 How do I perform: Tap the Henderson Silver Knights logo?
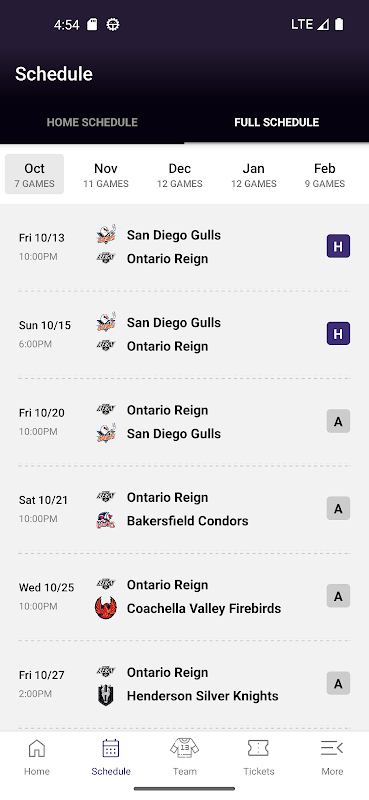coord(106,696)
